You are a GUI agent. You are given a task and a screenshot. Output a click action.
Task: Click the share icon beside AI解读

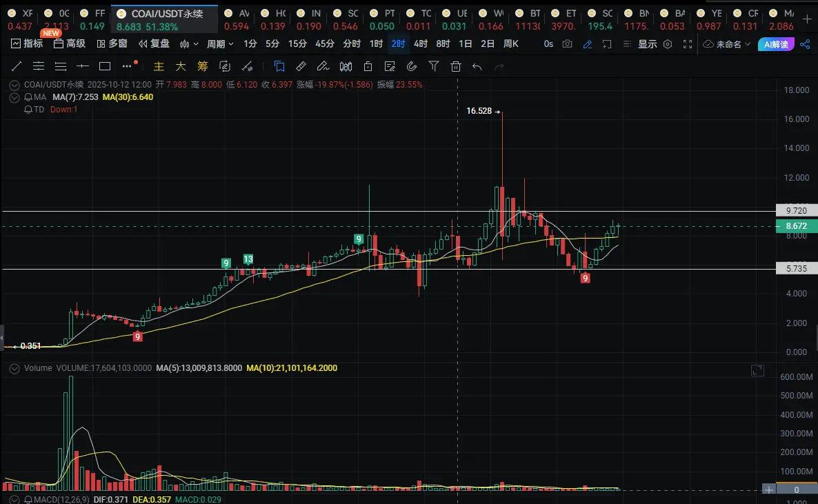pos(805,44)
